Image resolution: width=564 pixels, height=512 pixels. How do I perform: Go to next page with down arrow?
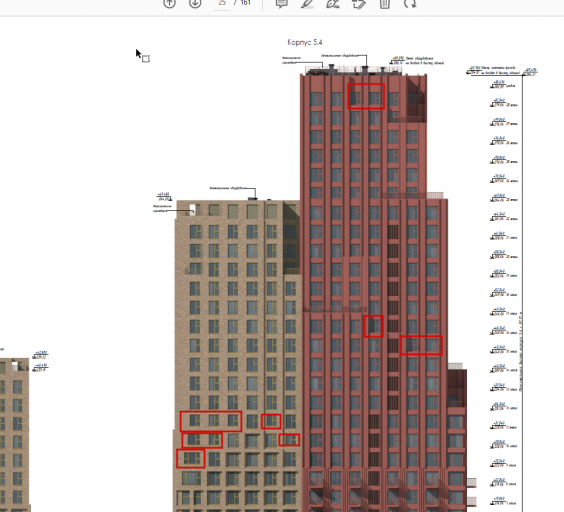click(x=195, y=3)
